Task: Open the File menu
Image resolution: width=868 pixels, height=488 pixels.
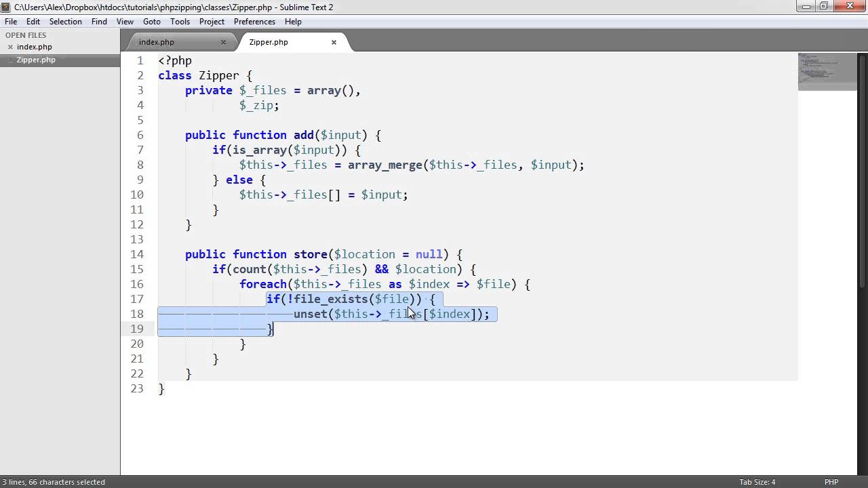Action: point(11,22)
